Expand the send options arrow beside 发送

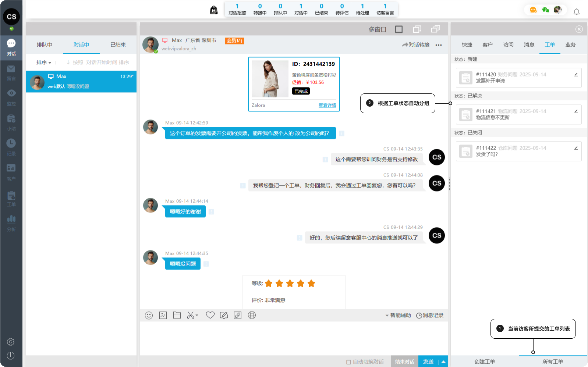point(443,362)
